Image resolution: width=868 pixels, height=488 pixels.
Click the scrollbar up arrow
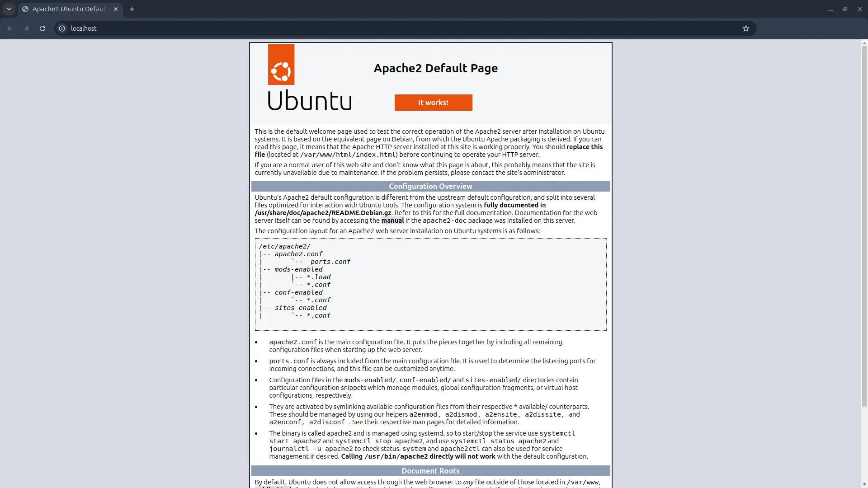click(864, 43)
